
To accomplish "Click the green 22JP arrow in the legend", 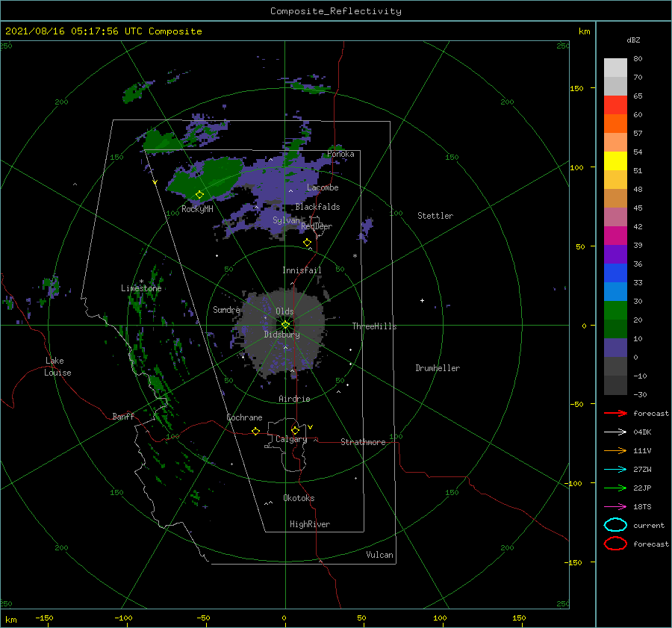I will [x=615, y=488].
